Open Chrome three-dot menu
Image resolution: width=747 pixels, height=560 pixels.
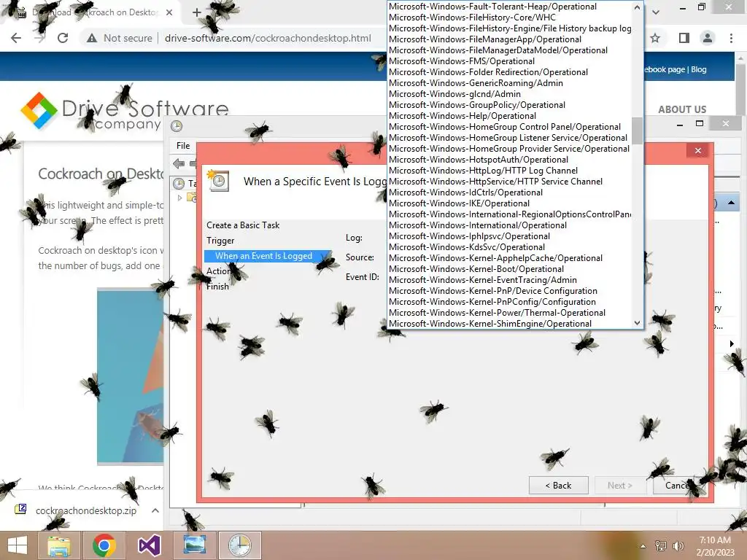(731, 38)
